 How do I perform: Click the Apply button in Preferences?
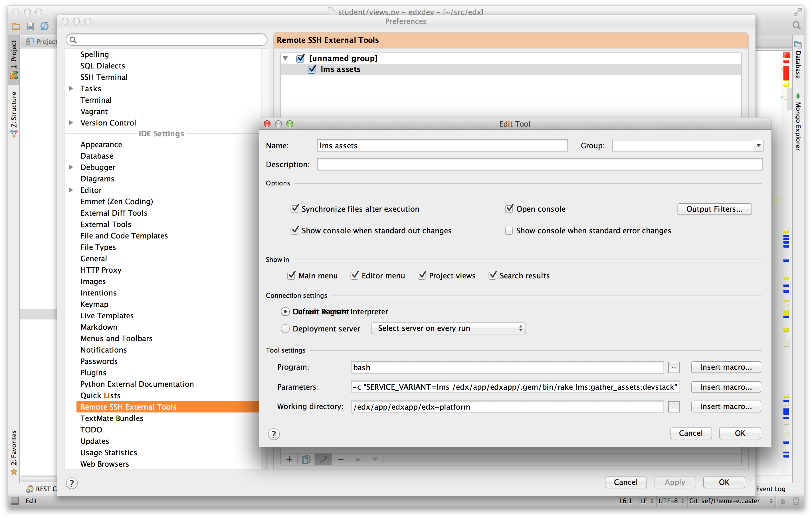coord(675,482)
